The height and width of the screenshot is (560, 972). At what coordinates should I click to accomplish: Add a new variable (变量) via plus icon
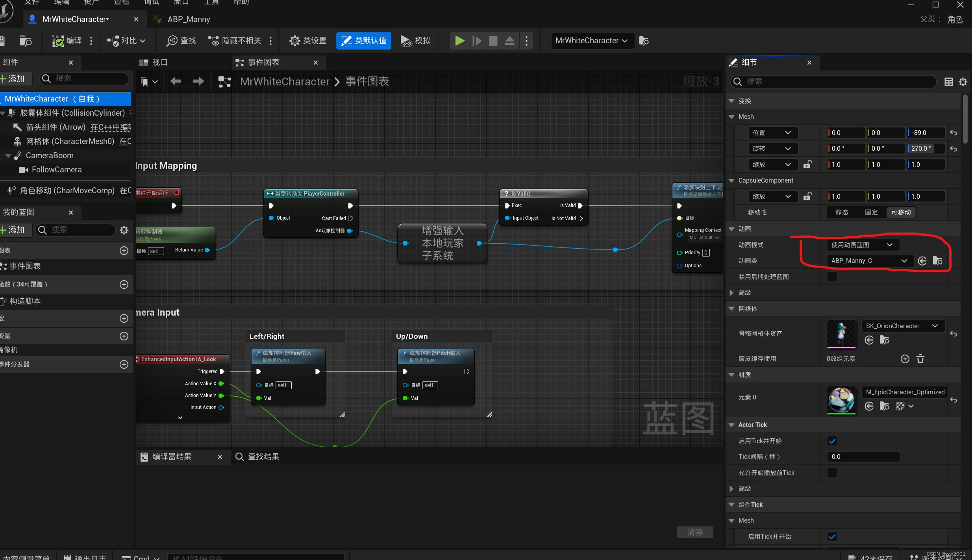coord(124,336)
